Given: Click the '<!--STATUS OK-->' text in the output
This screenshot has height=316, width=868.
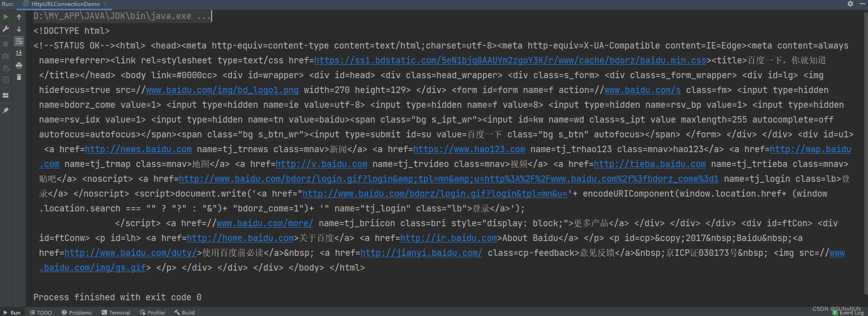Looking at the screenshot, I should 74,45.
